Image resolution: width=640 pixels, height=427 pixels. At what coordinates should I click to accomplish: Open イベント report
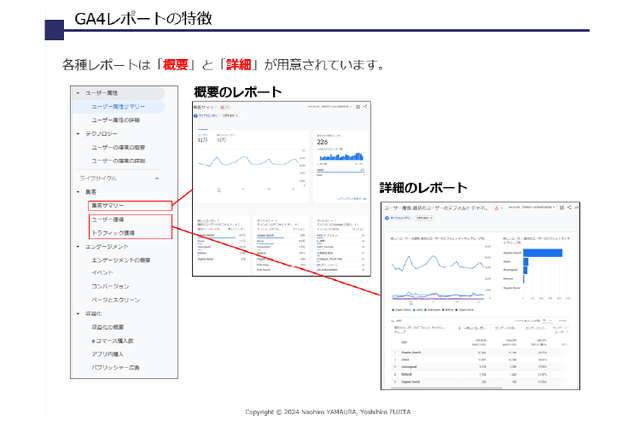tap(102, 272)
